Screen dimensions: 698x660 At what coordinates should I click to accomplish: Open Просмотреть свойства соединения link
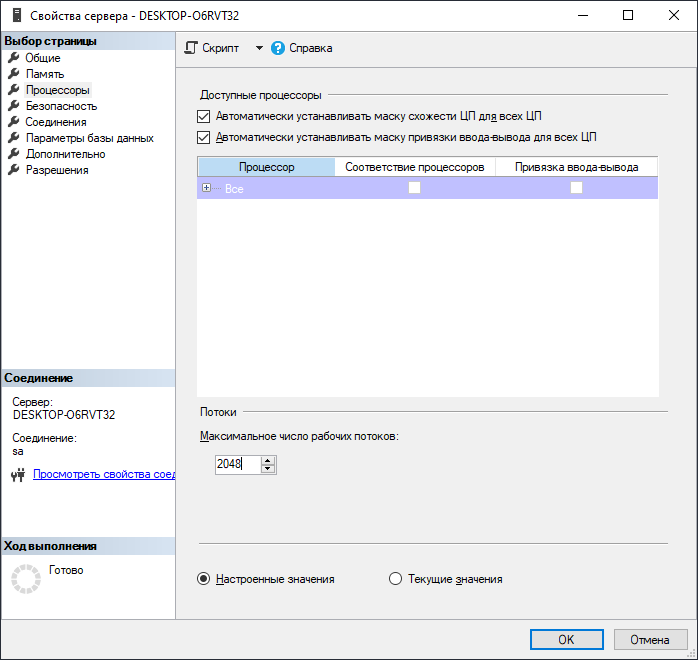(x=104, y=474)
